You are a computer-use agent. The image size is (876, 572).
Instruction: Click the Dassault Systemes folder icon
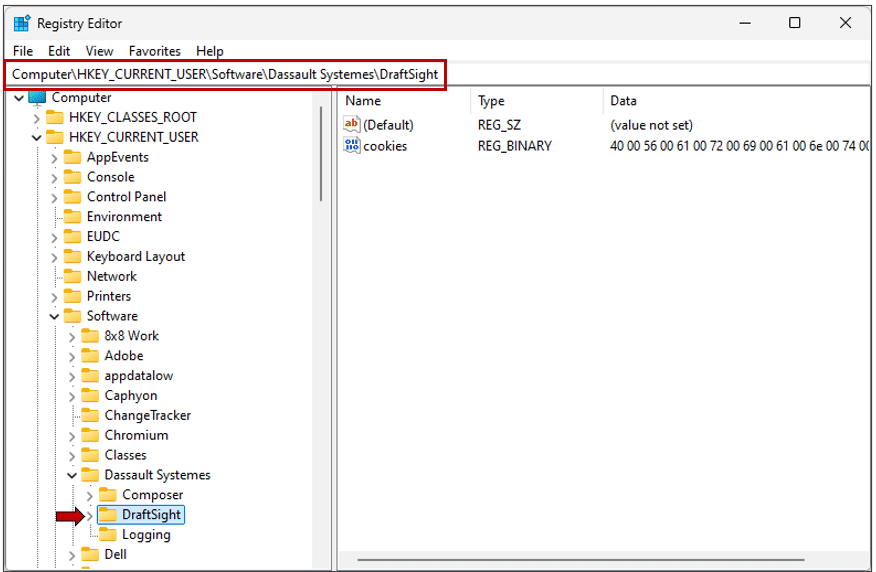(90, 475)
